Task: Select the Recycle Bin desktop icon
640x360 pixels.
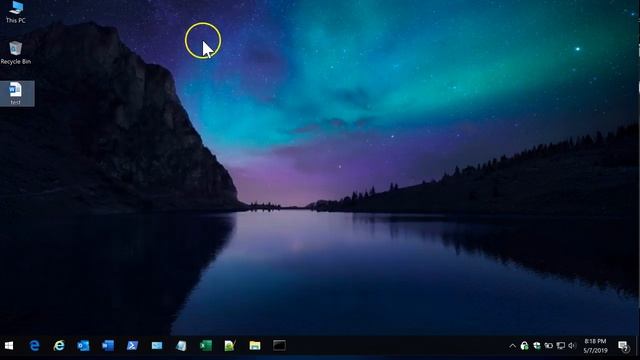Action: (16, 53)
